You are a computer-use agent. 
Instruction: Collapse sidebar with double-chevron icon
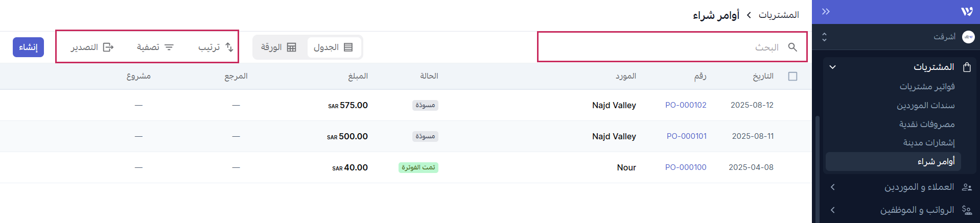(x=826, y=11)
